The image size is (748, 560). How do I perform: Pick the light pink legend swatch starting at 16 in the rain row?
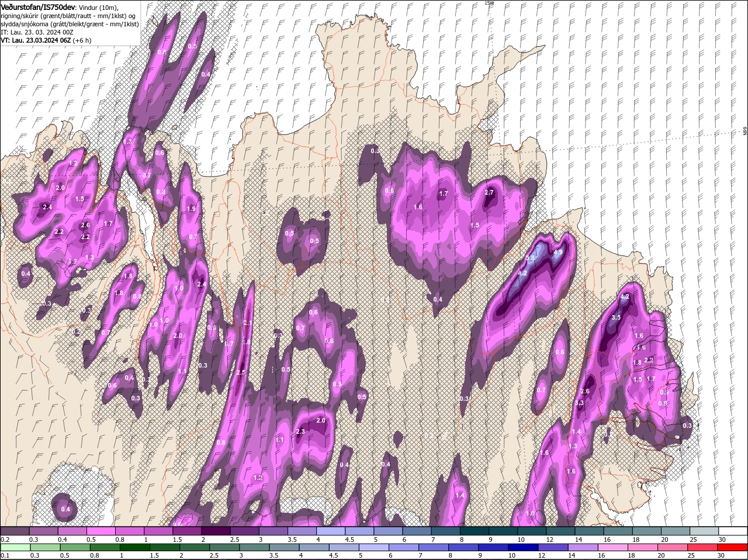(x=614, y=547)
